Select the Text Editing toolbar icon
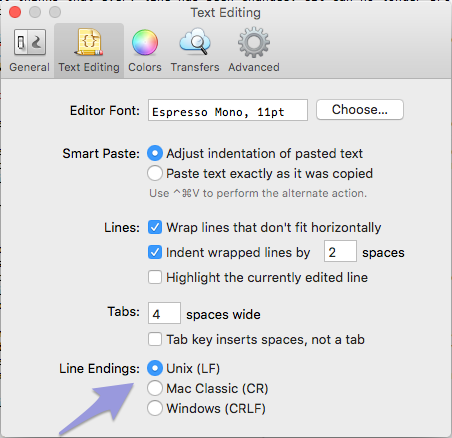 (89, 42)
